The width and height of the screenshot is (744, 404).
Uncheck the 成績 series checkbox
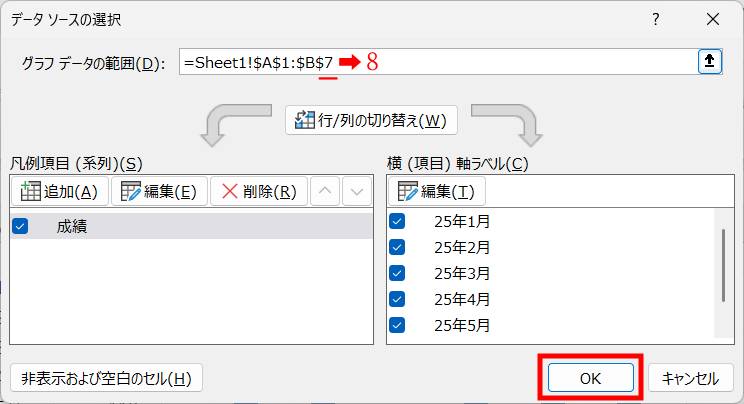point(20,226)
